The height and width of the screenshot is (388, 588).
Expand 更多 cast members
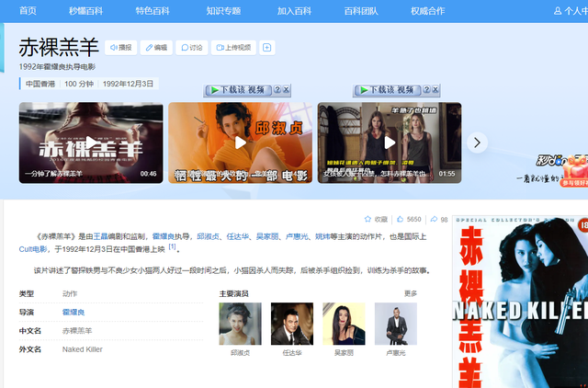[x=411, y=293]
